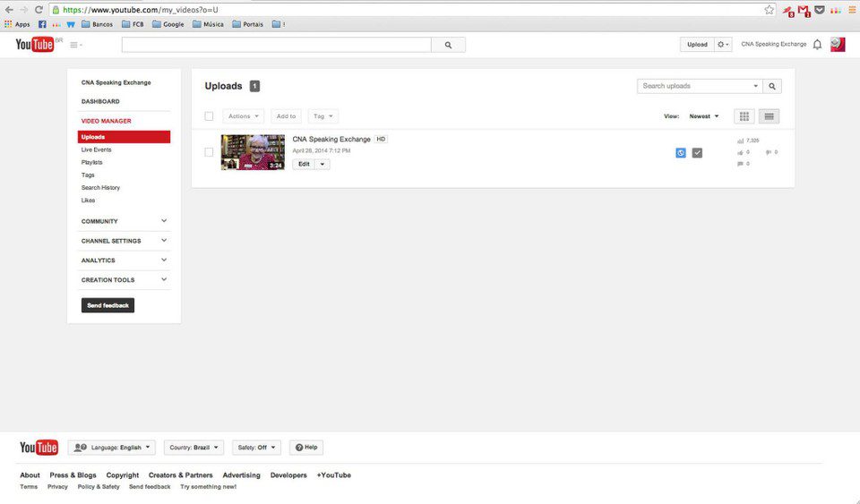Open the search uploads filter arrow
This screenshot has height=504, width=860.
tap(755, 86)
